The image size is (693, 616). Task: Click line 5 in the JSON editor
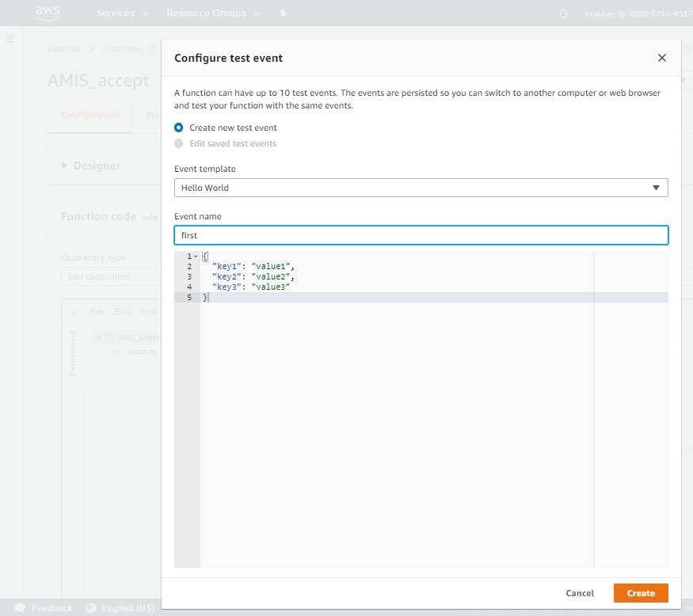(396, 298)
